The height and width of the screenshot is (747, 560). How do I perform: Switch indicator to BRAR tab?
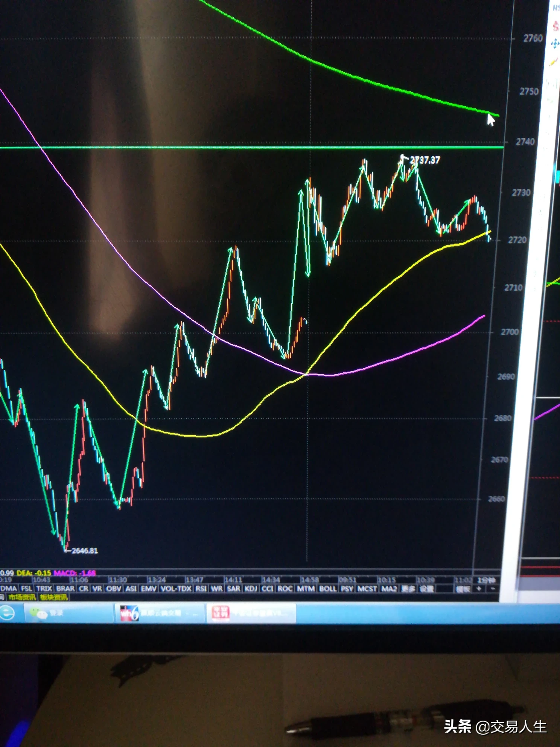click(65, 588)
